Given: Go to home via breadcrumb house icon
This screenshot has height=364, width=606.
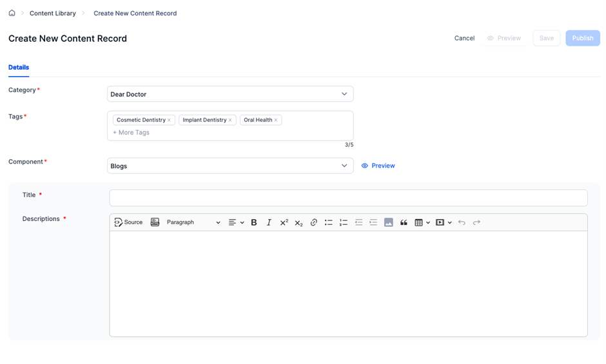Looking at the screenshot, I should (12, 13).
